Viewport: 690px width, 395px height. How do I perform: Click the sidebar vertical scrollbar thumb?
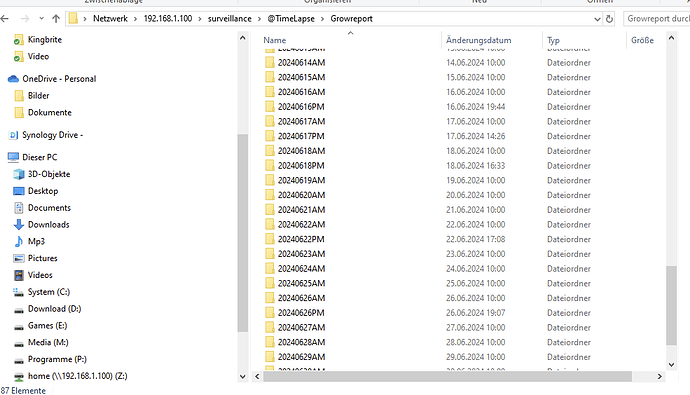point(242,233)
